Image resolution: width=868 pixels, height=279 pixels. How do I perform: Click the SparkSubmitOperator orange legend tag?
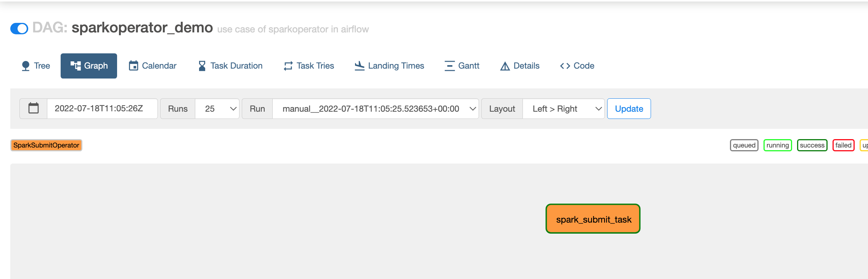(x=46, y=145)
